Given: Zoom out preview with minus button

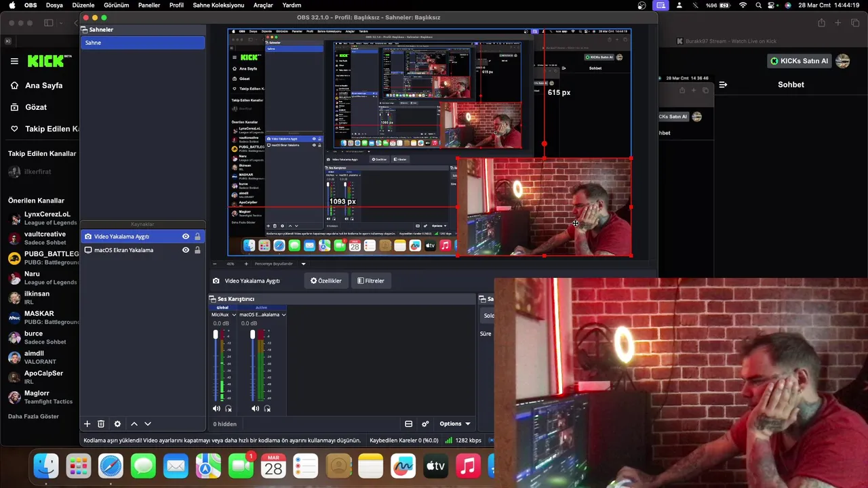Looking at the screenshot, I should click(x=215, y=264).
